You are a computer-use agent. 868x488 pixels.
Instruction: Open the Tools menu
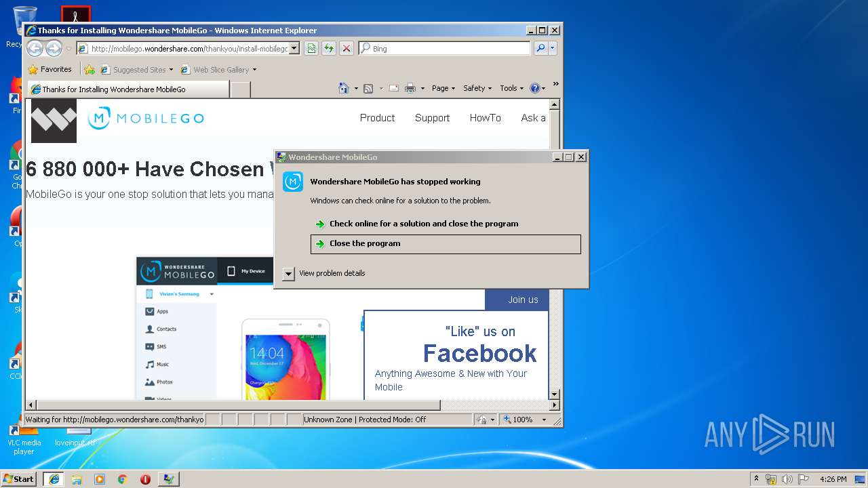(x=512, y=88)
